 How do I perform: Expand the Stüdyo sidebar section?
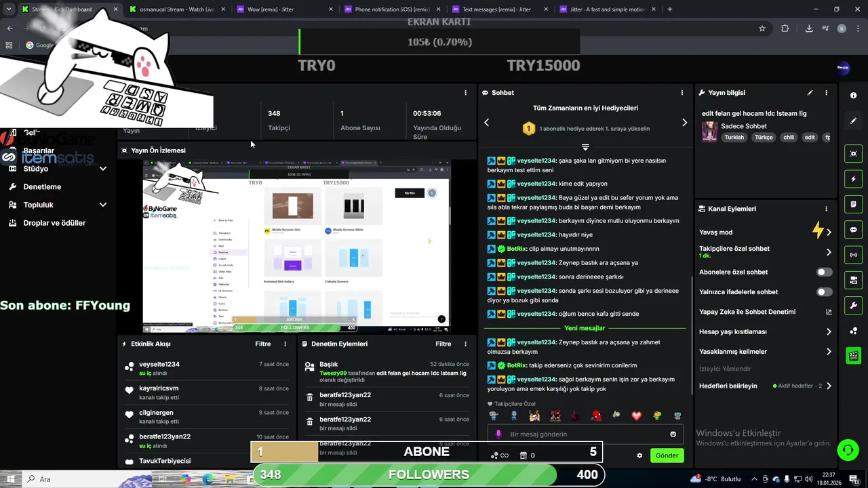point(103,169)
